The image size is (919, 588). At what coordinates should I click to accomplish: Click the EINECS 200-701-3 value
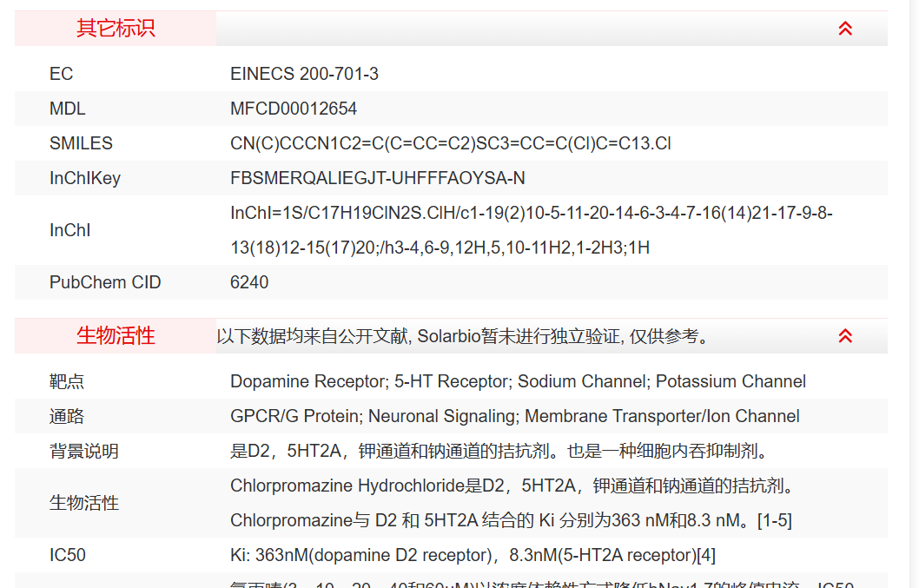(x=304, y=74)
